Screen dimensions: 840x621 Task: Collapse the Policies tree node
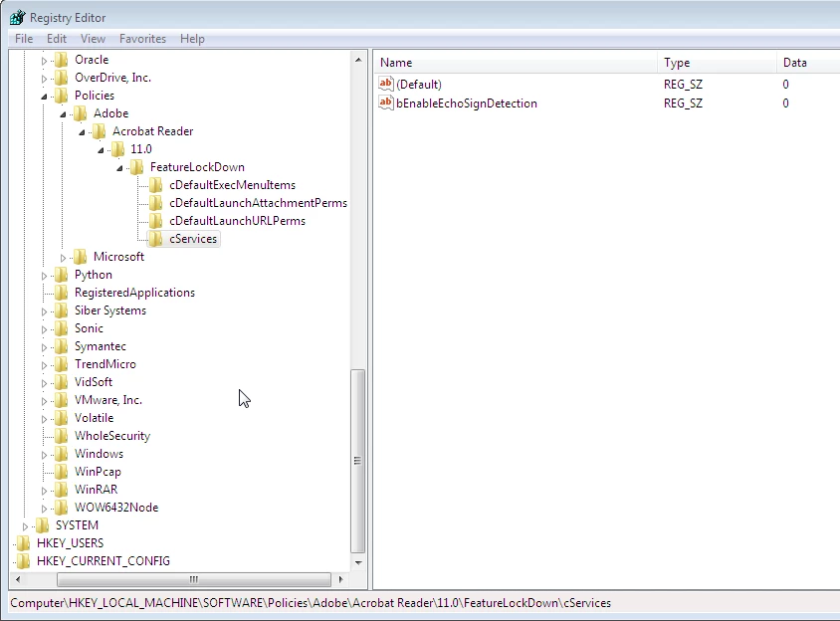tap(44, 97)
